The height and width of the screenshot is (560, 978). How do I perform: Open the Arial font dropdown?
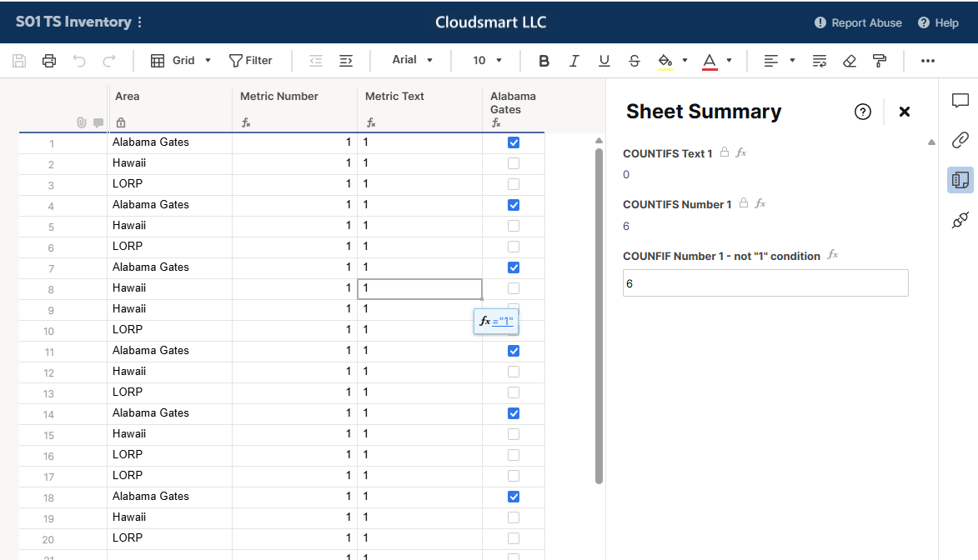[412, 60]
